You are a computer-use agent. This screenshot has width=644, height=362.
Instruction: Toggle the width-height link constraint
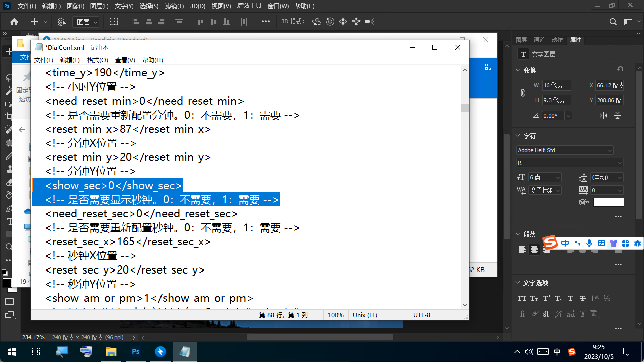[523, 93]
